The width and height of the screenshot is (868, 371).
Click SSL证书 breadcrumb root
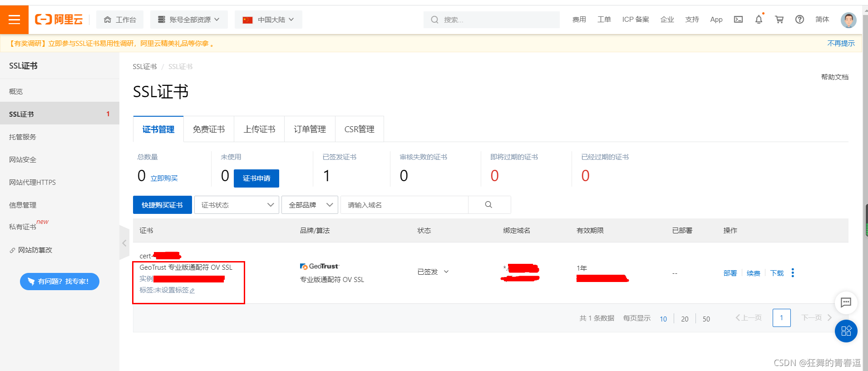tap(144, 67)
